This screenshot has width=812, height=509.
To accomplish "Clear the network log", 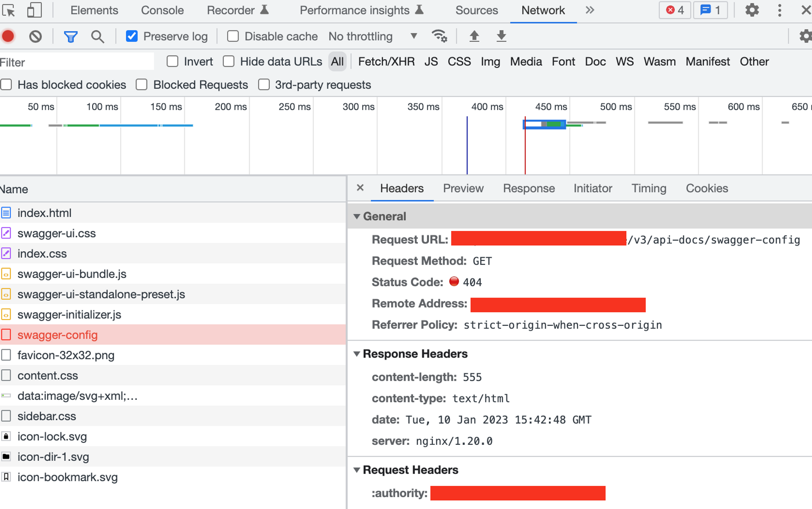I will [35, 37].
